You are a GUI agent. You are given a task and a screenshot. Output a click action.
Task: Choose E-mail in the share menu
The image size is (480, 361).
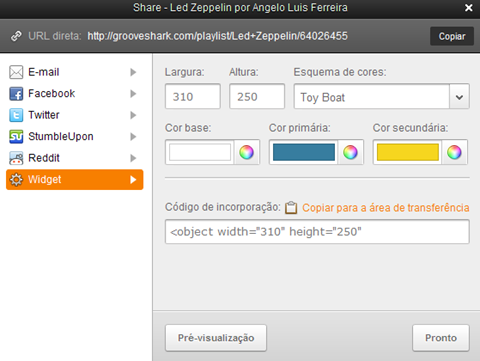75,72
